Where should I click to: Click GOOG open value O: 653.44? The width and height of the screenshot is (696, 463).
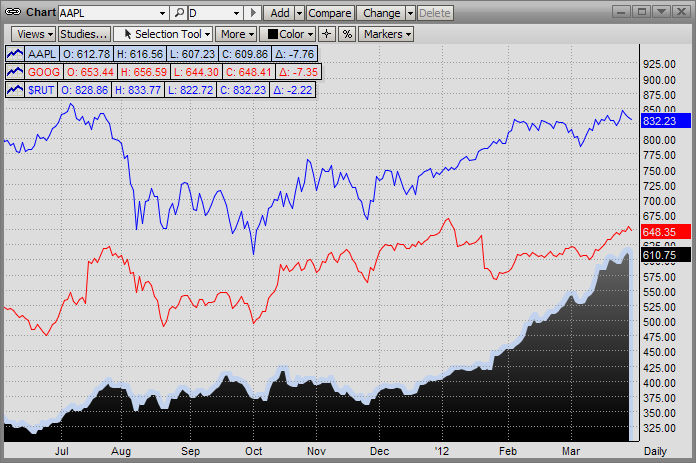pos(91,71)
